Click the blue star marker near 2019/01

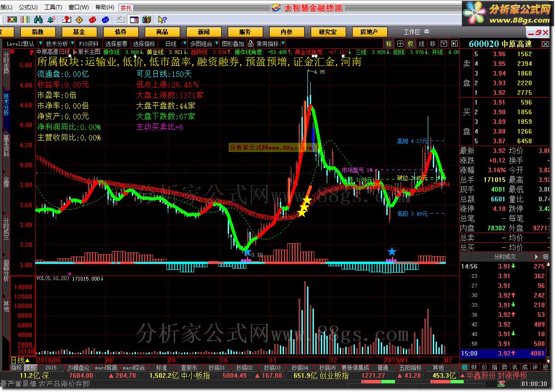click(x=392, y=252)
